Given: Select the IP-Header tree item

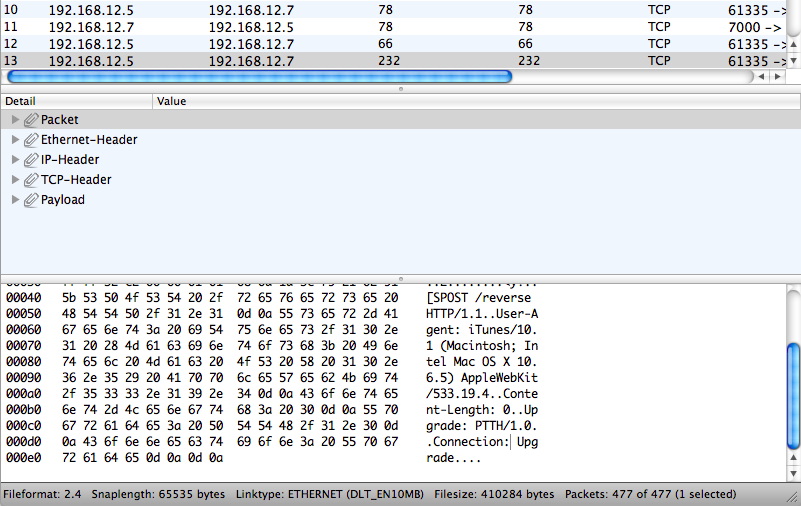Looking at the screenshot, I should [x=69, y=159].
